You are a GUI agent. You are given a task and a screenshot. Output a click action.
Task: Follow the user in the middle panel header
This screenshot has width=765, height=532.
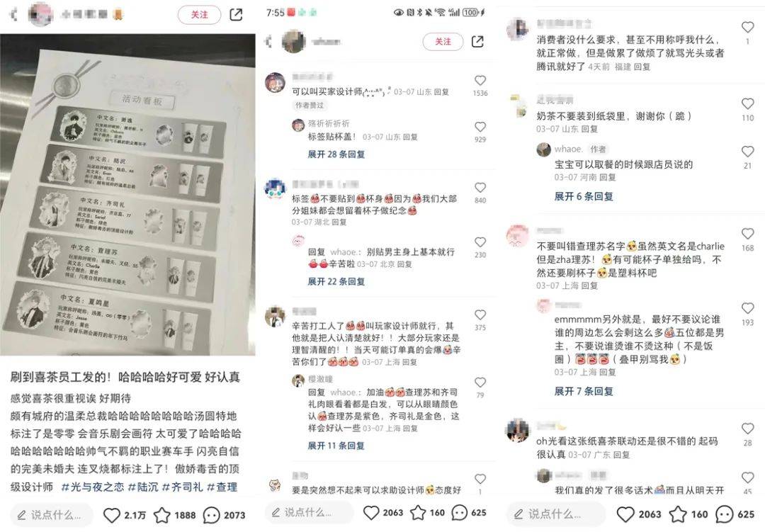point(443,42)
